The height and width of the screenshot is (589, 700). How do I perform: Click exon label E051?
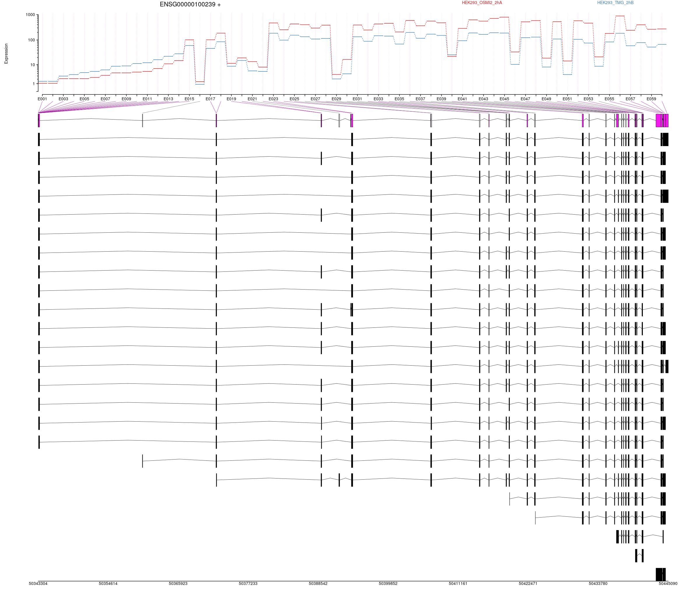[567, 99]
